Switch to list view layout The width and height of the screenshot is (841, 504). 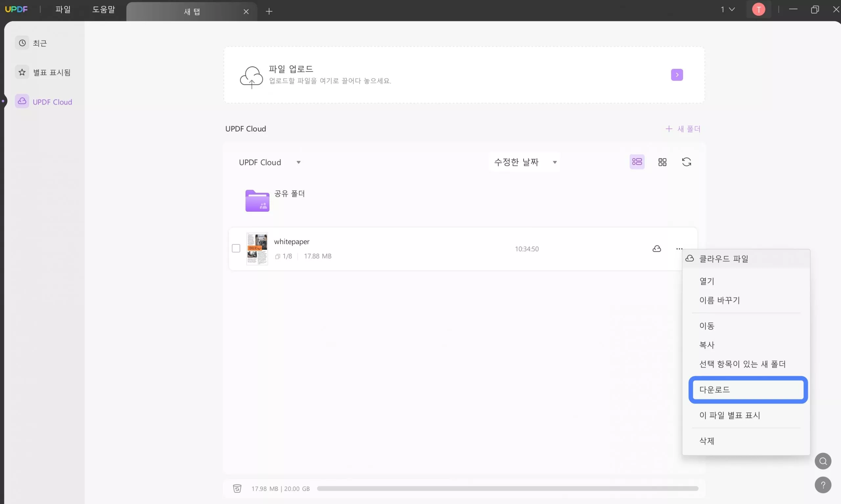coord(637,162)
